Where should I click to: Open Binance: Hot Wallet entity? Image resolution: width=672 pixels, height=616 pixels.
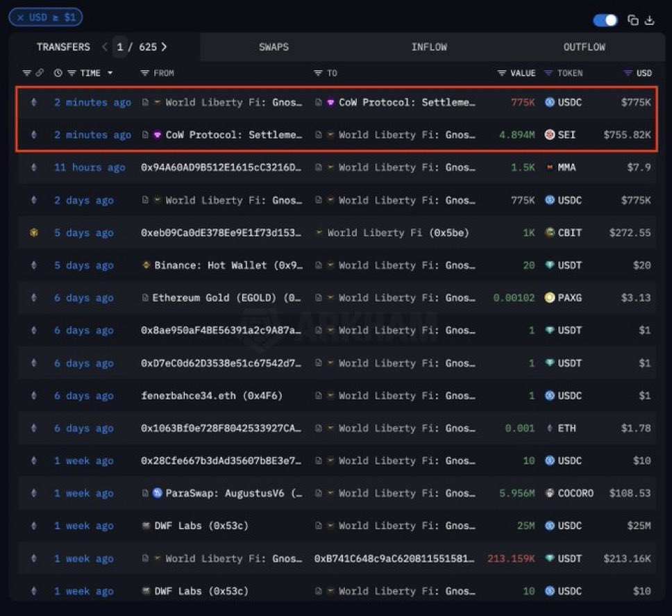coord(228,265)
